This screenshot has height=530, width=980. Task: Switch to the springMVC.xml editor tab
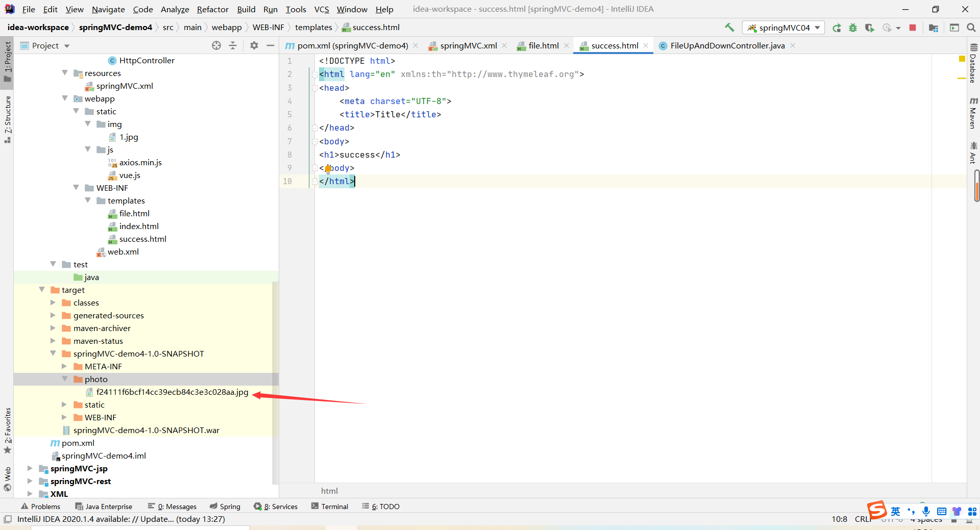pyautogui.click(x=468, y=45)
